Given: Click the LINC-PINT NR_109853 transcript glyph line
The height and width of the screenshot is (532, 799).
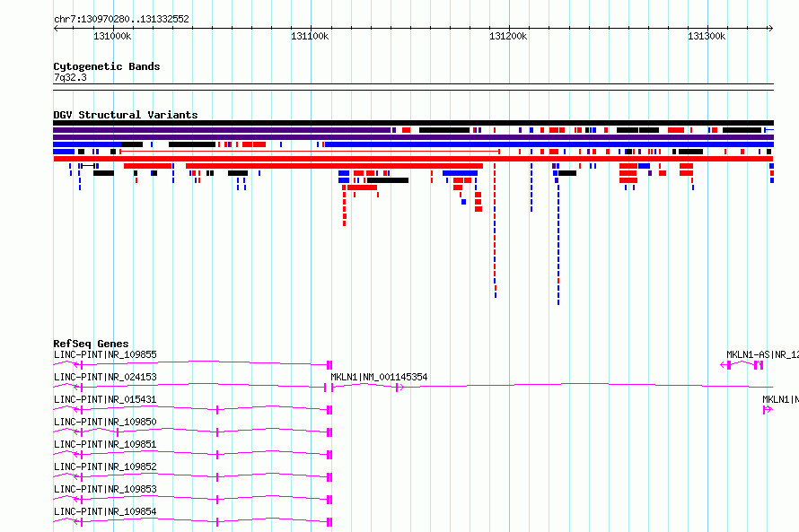Looking at the screenshot, I should click(x=193, y=499).
